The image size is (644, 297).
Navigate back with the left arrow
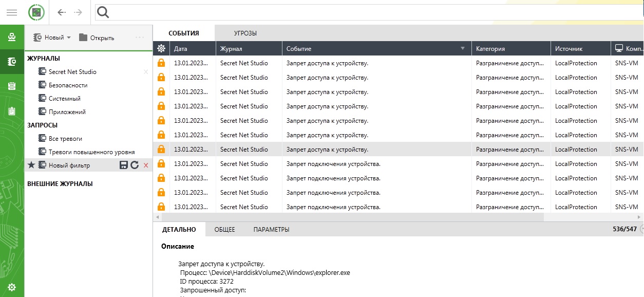[x=62, y=12]
